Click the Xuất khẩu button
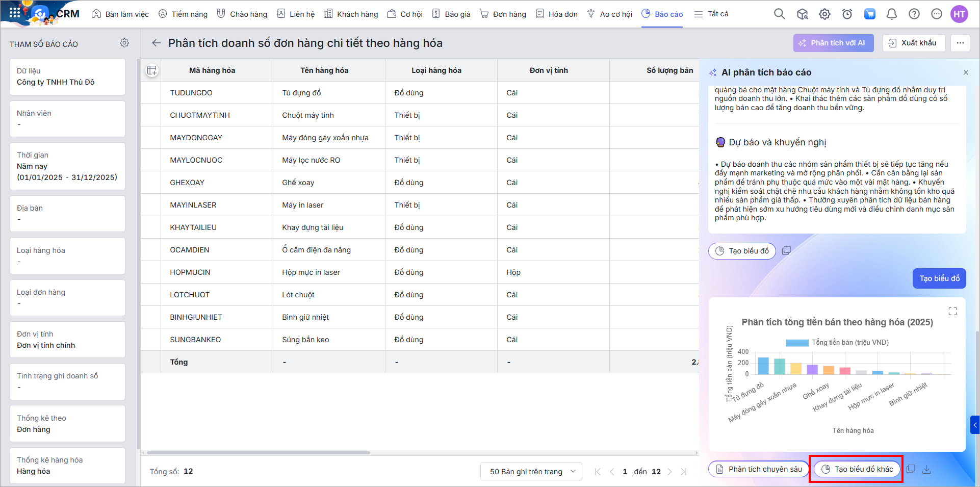The width and height of the screenshot is (980, 487). tap(913, 43)
